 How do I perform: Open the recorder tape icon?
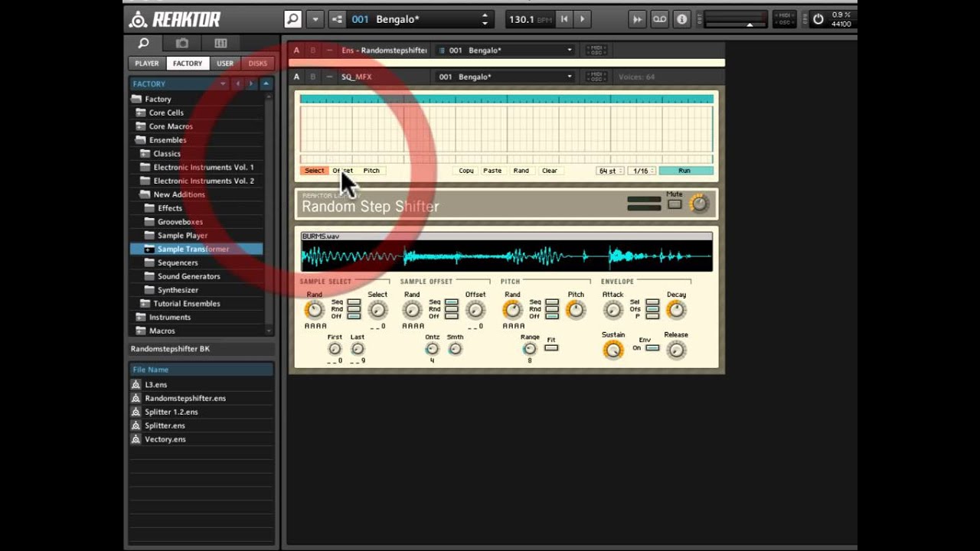(x=659, y=19)
